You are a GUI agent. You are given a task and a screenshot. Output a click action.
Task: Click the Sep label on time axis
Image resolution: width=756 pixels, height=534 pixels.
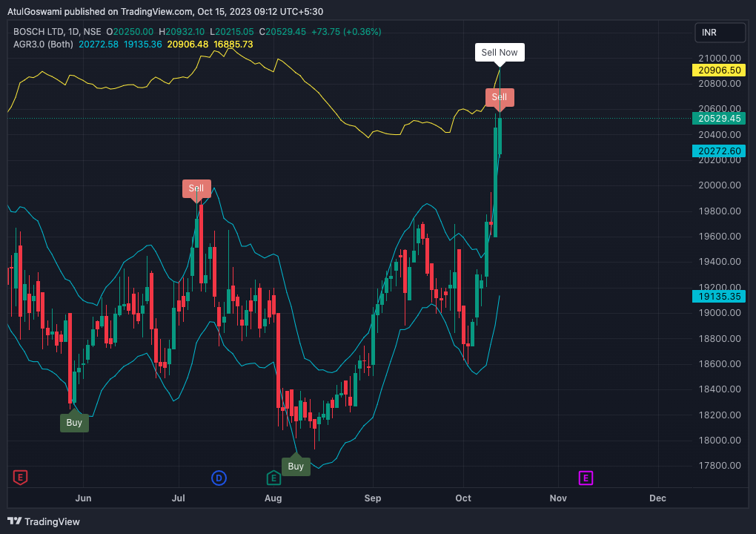tap(373, 498)
